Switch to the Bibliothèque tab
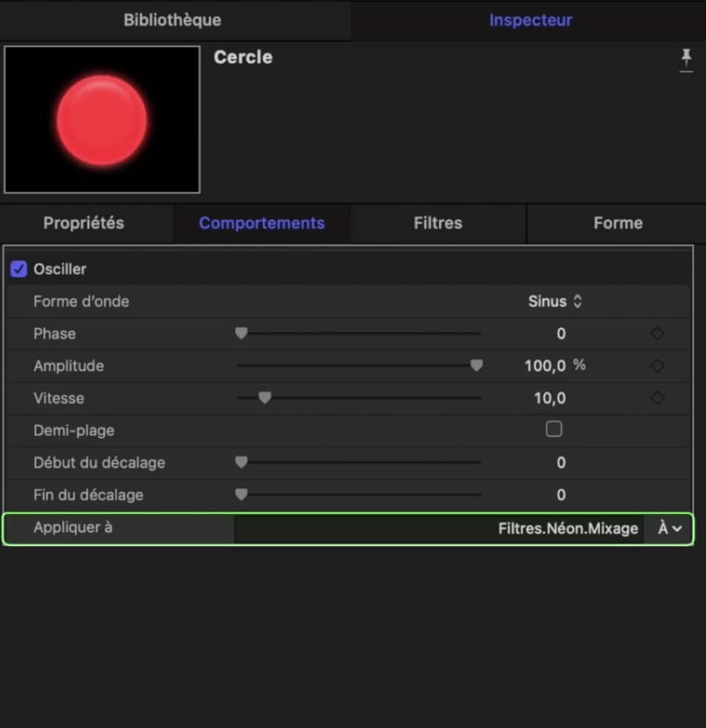 [x=172, y=20]
